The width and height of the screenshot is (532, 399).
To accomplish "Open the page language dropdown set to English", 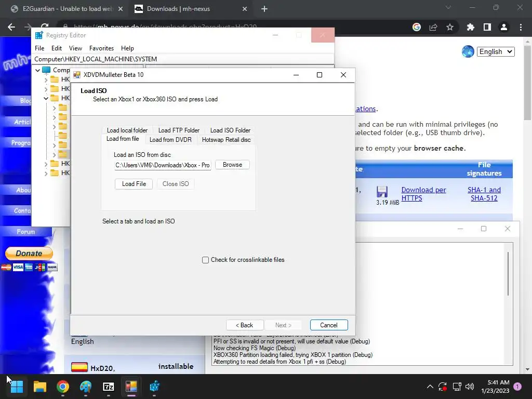I will point(496,51).
